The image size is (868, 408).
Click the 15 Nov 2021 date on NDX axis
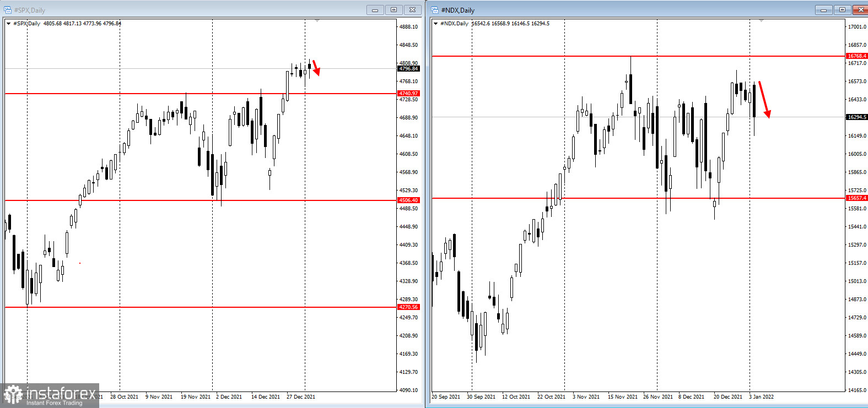click(623, 397)
